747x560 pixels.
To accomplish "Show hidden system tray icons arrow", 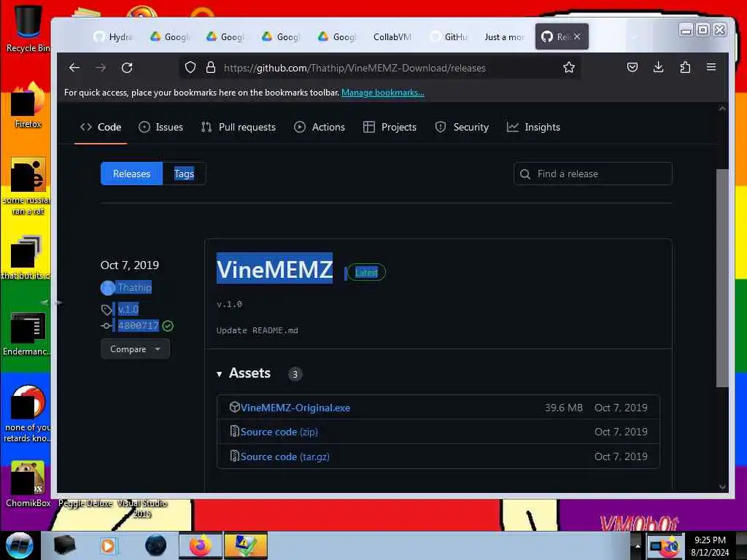I will point(638,545).
